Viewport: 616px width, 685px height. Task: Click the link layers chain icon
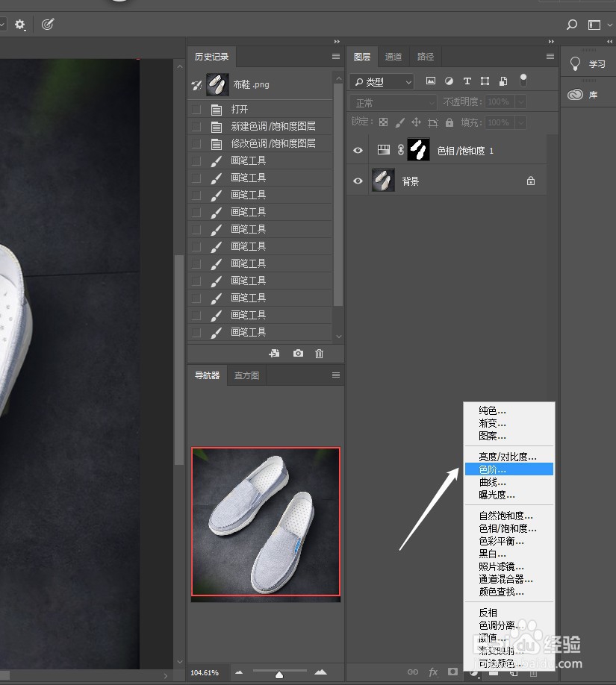point(413,672)
